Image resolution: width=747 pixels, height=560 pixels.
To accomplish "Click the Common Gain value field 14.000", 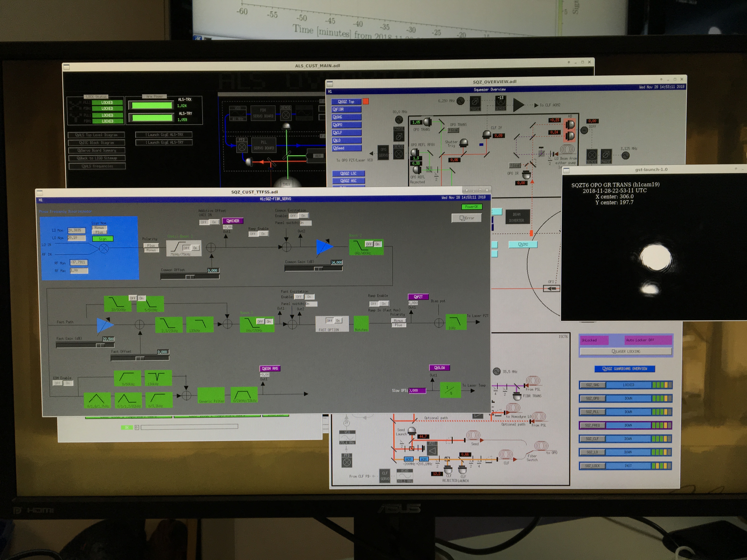I will point(337,262).
